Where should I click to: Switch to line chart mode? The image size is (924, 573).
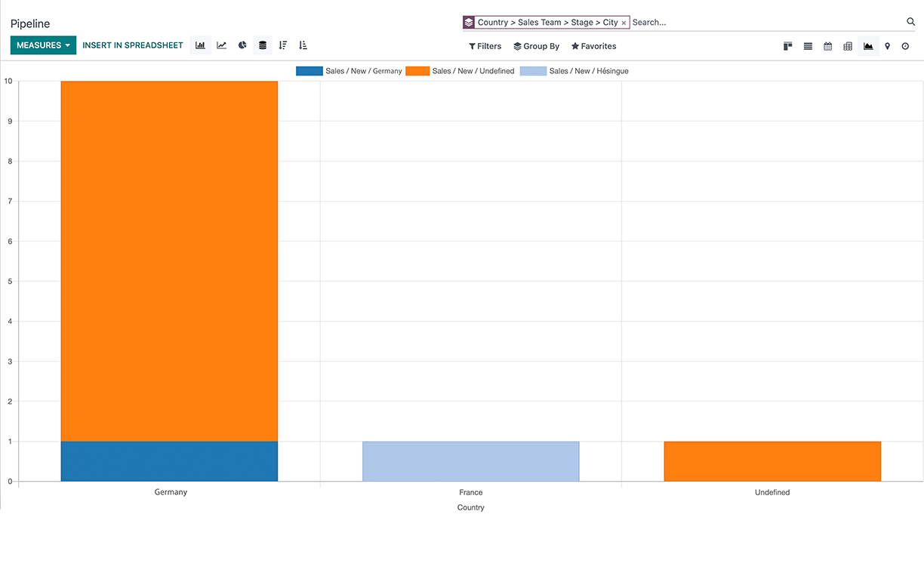221,45
